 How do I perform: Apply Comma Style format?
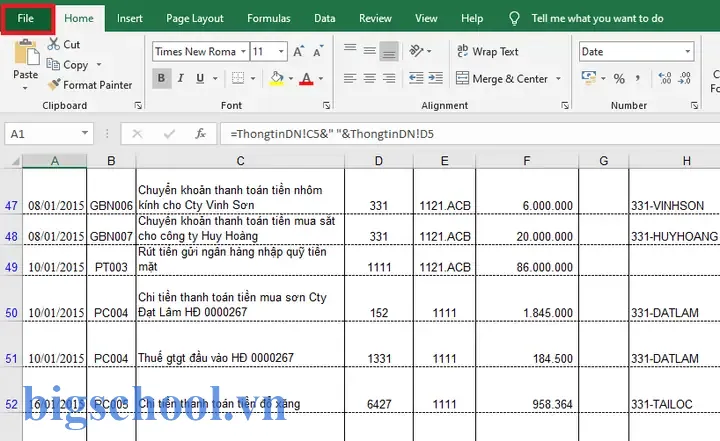click(x=638, y=79)
